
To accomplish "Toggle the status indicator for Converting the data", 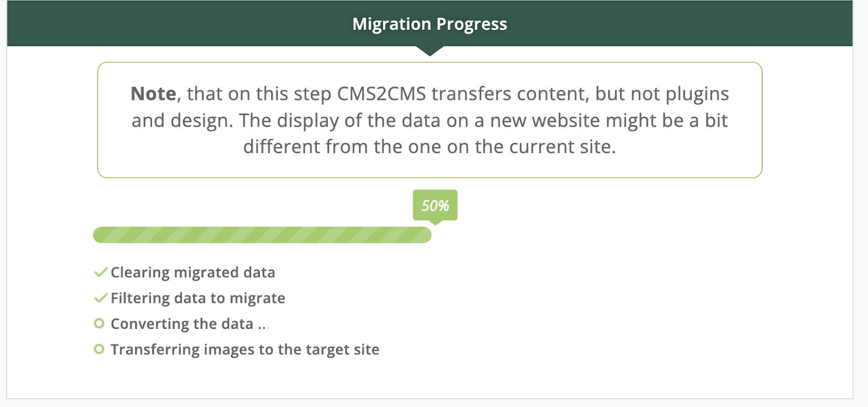I will click(100, 323).
